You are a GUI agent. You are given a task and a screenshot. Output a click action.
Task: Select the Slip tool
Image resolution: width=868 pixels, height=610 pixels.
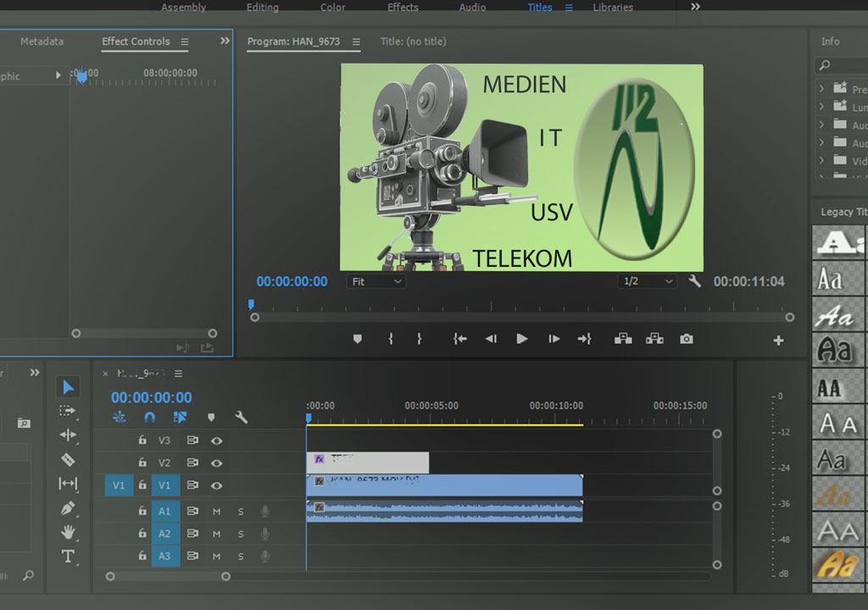[x=68, y=483]
